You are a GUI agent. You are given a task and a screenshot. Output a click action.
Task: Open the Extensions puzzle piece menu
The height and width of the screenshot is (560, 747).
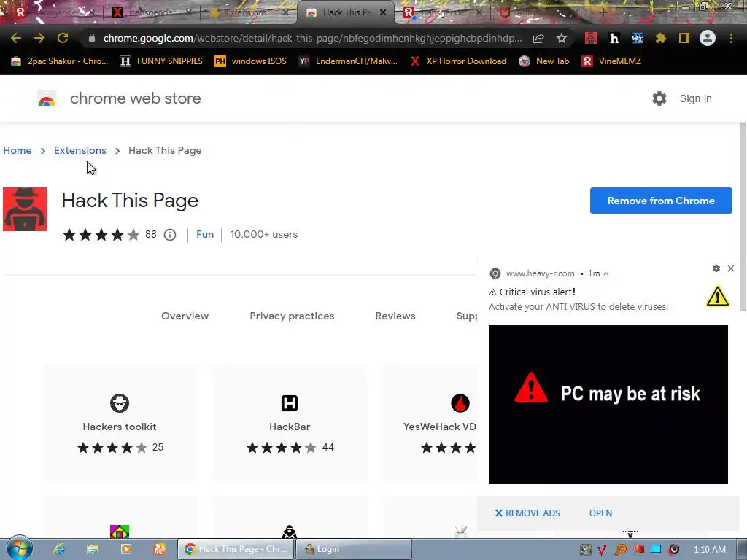661,38
